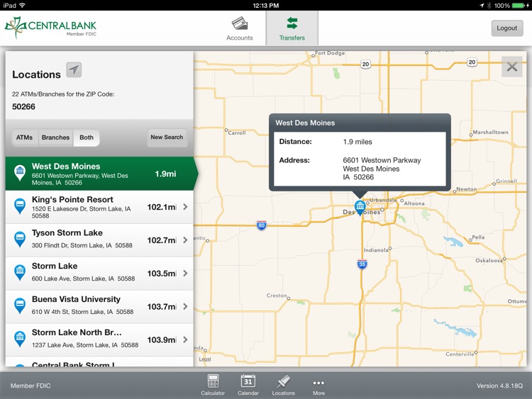The height and width of the screenshot is (399, 532).
Task: Select the ATMs filter segment
Action: click(24, 137)
